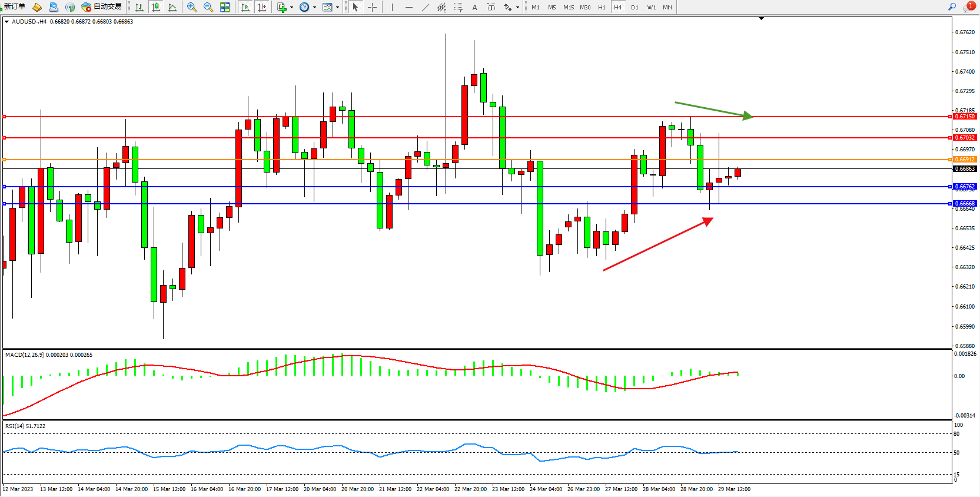Select the orange line at 0.66912 price label
980x497 pixels.
(x=965, y=160)
